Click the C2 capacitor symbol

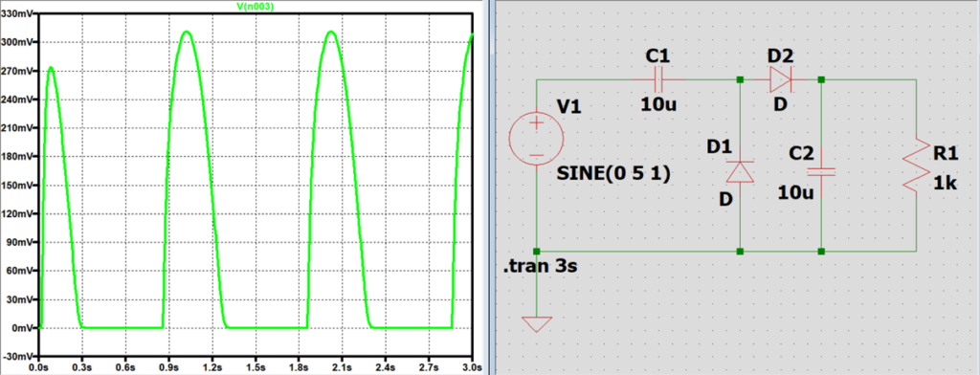click(x=821, y=172)
